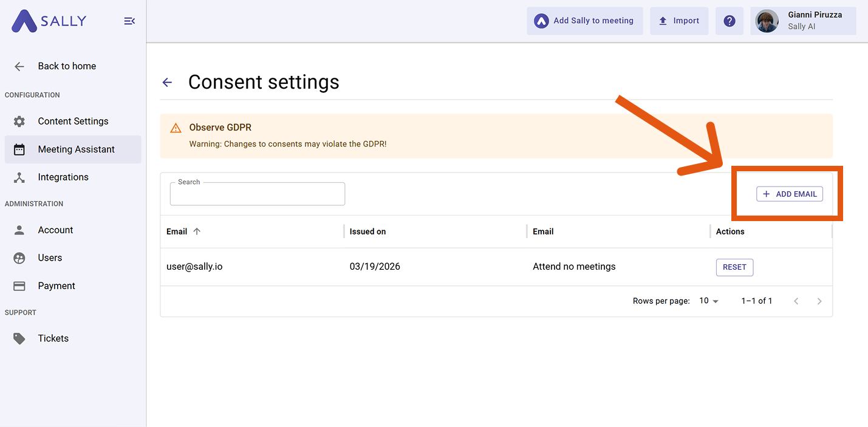868x427 pixels.
Task: Click the ADD EMAIL button
Action: [789, 194]
